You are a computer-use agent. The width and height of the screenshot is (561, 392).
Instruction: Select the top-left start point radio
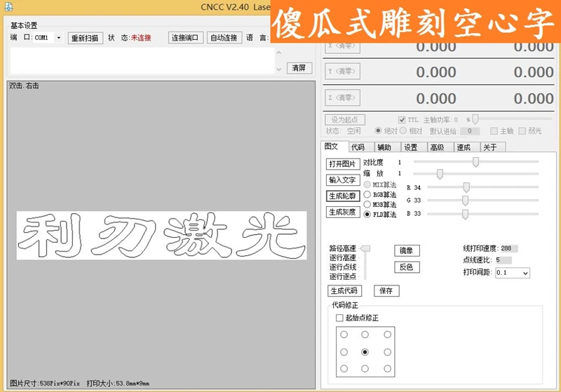(344, 334)
